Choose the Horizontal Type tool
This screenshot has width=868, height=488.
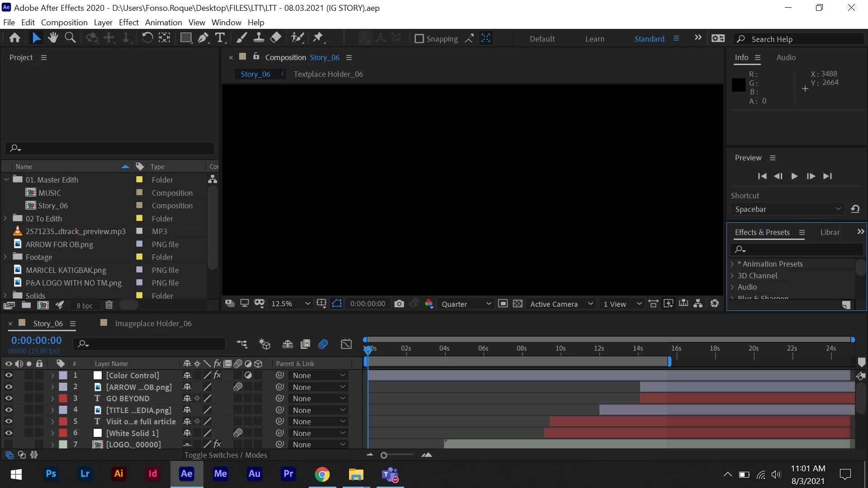pos(220,38)
